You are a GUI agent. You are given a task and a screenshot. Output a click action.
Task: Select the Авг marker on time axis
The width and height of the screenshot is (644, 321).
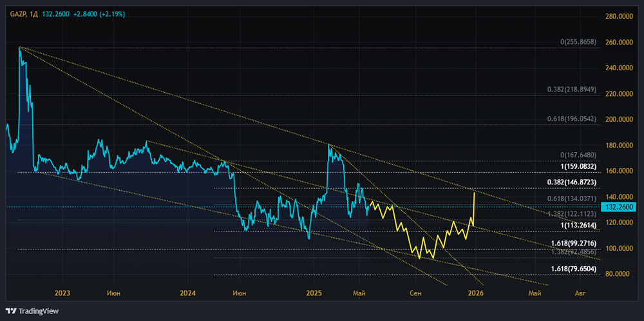(580, 293)
